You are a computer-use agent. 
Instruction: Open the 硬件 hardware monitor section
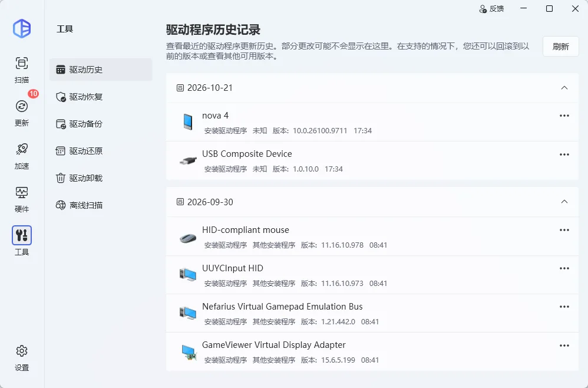22,199
